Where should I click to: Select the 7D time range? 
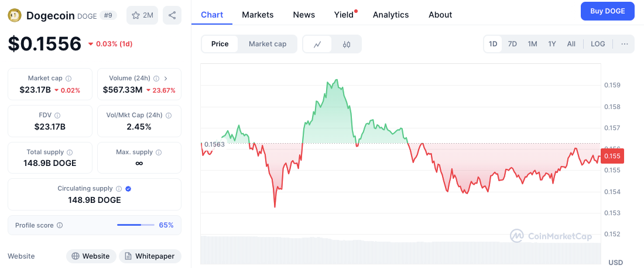pos(512,44)
